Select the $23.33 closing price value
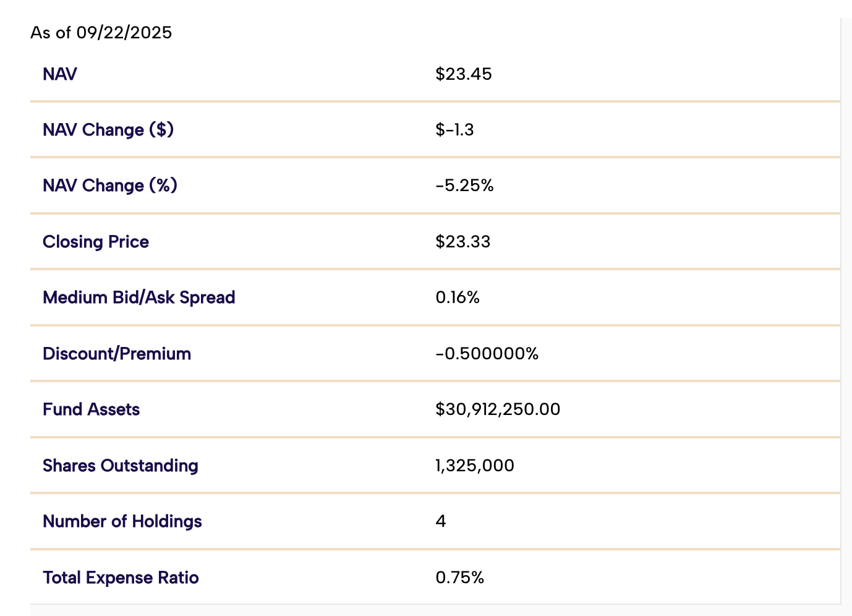852x616 pixels. (463, 242)
